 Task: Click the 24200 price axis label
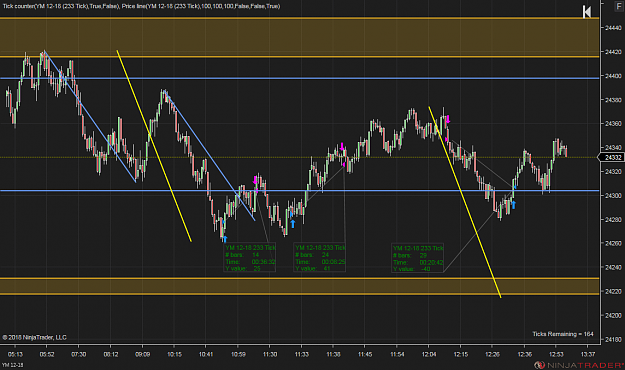pos(613,315)
